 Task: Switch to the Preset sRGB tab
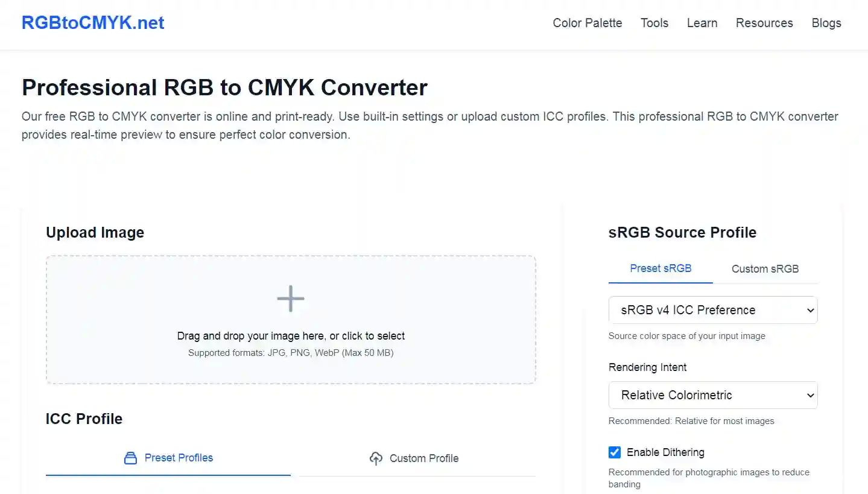pyautogui.click(x=661, y=268)
